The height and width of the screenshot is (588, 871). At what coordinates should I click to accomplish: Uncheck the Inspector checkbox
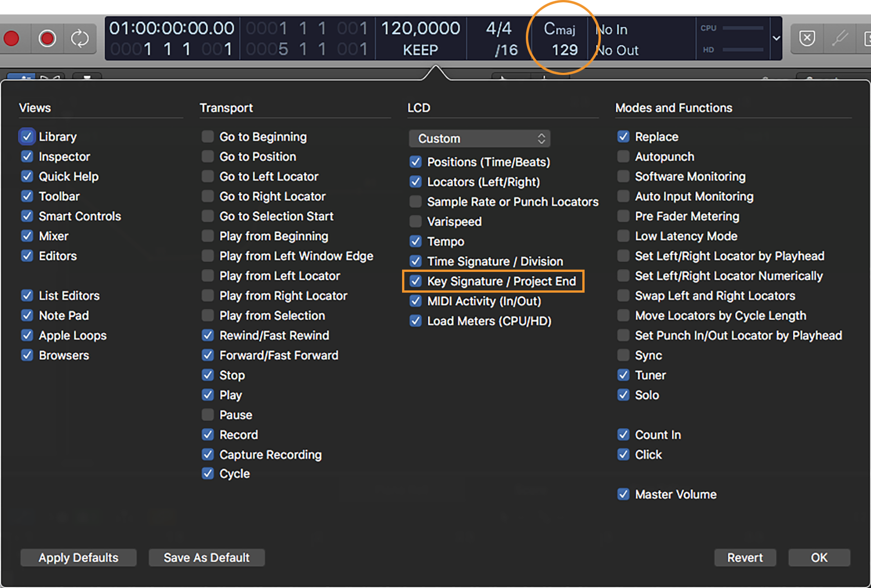coord(27,156)
